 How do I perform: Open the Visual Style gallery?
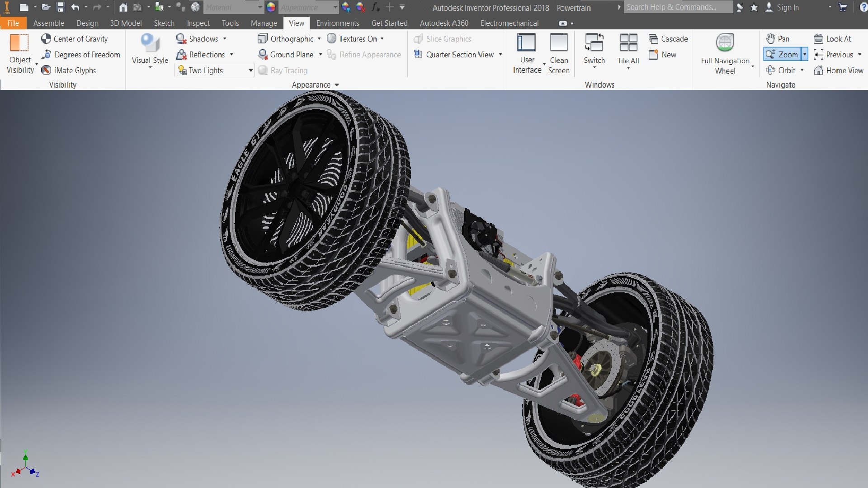pyautogui.click(x=150, y=51)
